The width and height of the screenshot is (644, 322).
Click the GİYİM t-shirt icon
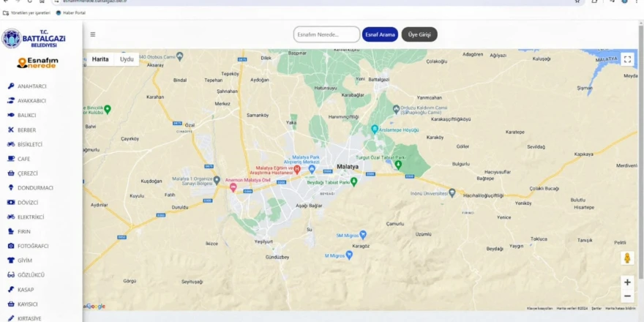(11, 261)
